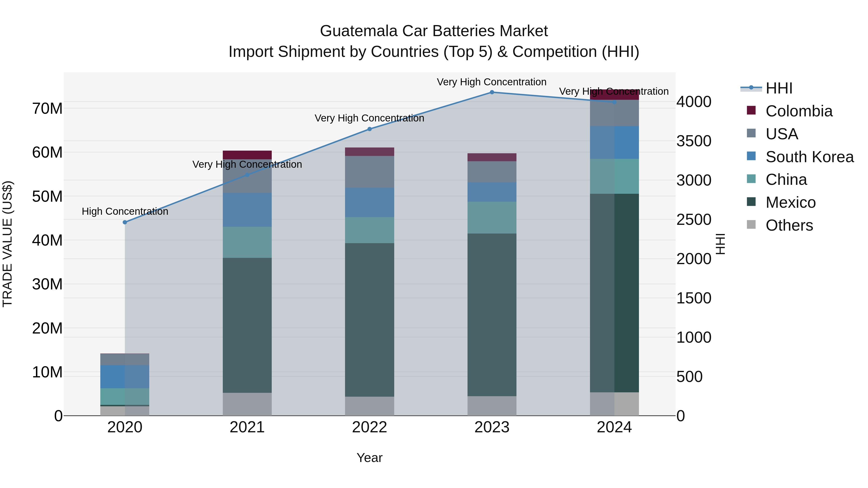This screenshot has height=488, width=868.
Task: Click the HHI line legend icon
Action: (751, 88)
